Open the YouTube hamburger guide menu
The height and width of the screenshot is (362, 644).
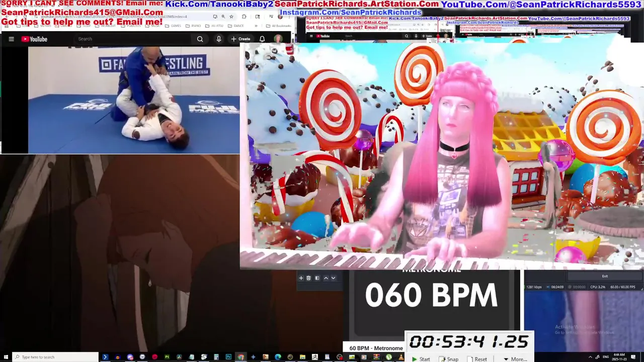pos(11,39)
